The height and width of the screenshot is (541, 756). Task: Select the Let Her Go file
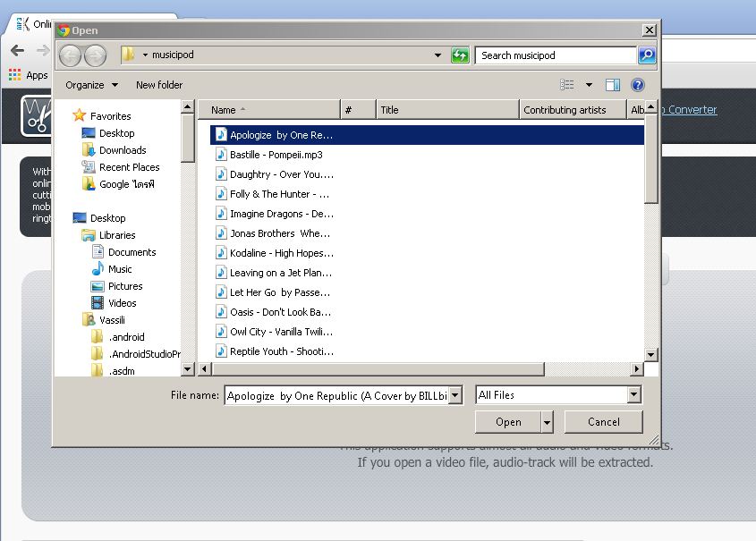pos(274,292)
